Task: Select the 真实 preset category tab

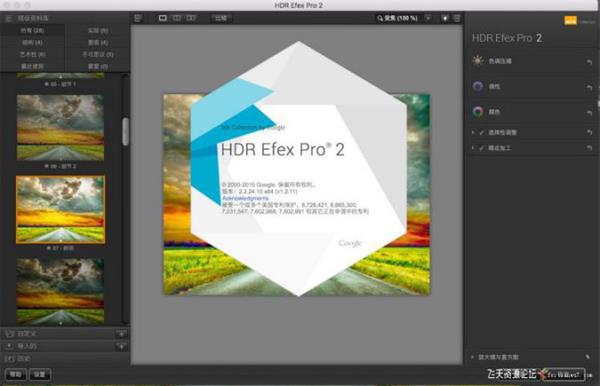Action: click(x=98, y=30)
